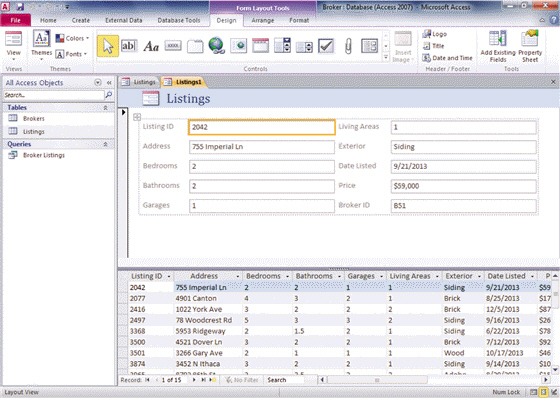
Task: Click the layout selector handle on form
Action: point(137,117)
